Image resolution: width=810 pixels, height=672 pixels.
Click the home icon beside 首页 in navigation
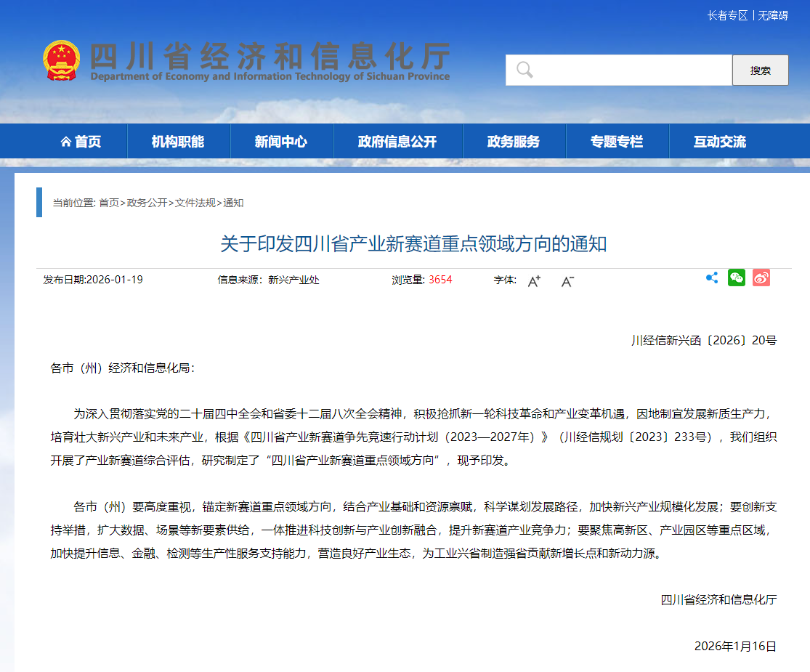[65, 142]
